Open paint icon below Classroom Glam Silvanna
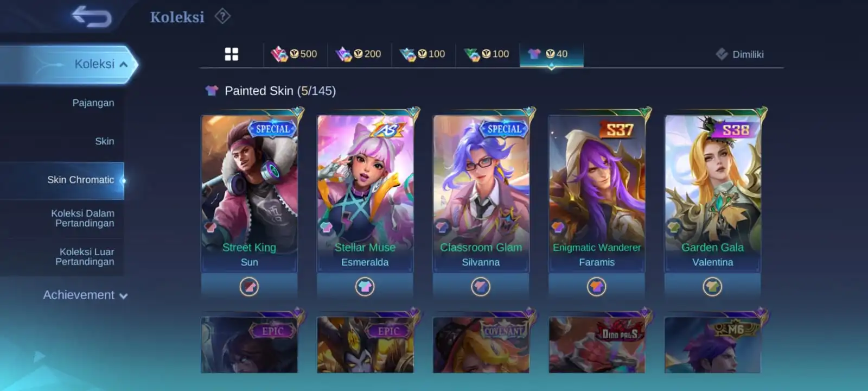 [x=481, y=286]
